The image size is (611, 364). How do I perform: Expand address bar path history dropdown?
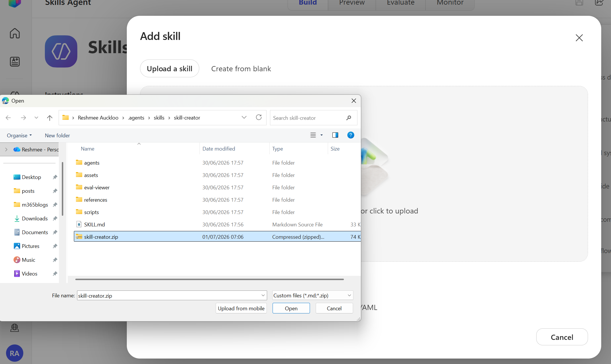tap(244, 118)
